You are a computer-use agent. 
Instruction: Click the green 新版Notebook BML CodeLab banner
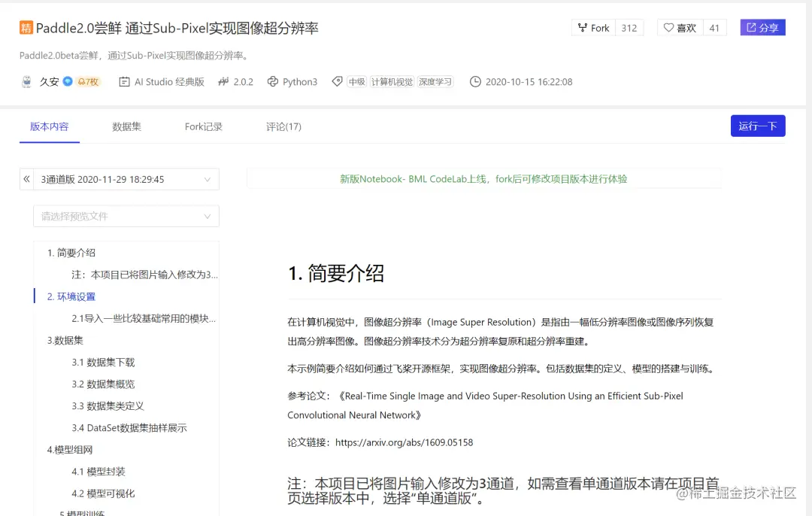(483, 179)
